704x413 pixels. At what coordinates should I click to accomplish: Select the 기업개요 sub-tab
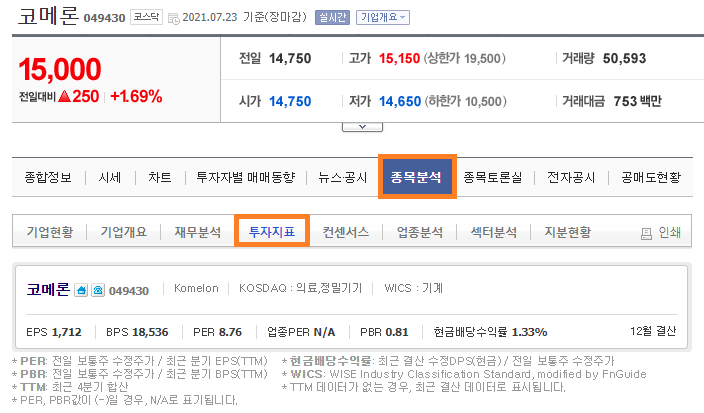point(124,232)
